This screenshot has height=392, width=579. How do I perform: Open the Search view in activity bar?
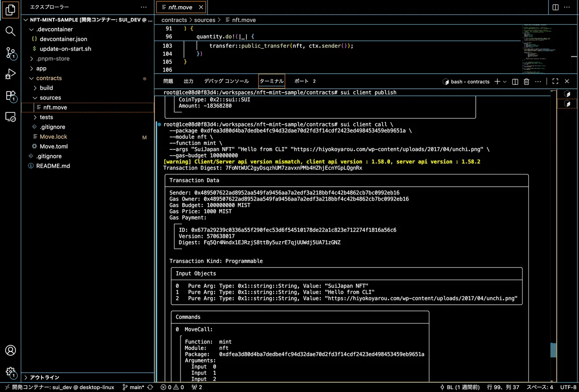click(x=11, y=31)
